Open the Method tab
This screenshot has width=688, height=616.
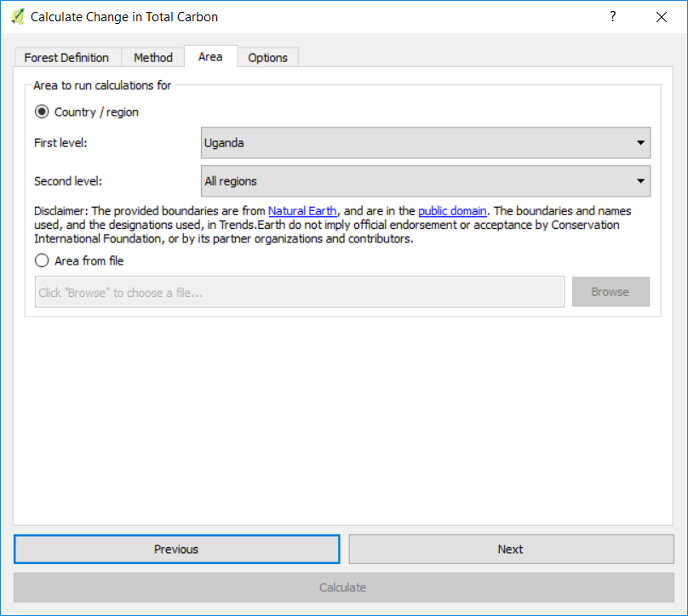click(153, 58)
